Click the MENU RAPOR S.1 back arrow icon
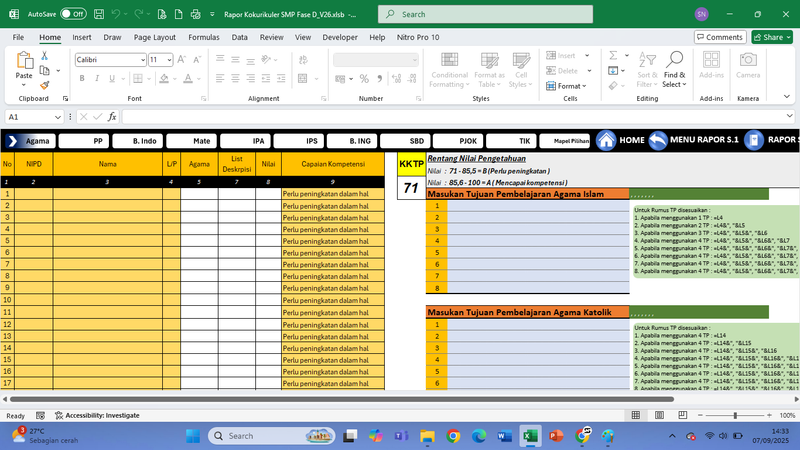This screenshot has width=800, height=450. [657, 141]
